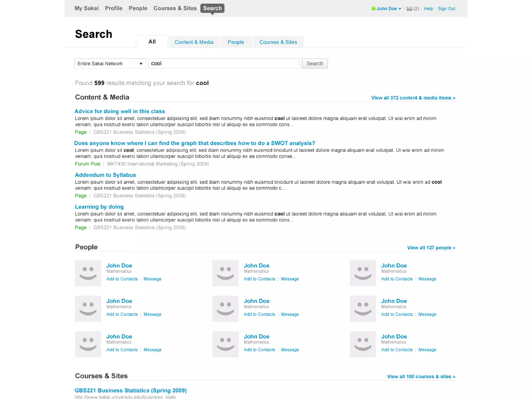Open the Addendum to Syllabus result
532x399 pixels.
click(x=105, y=175)
